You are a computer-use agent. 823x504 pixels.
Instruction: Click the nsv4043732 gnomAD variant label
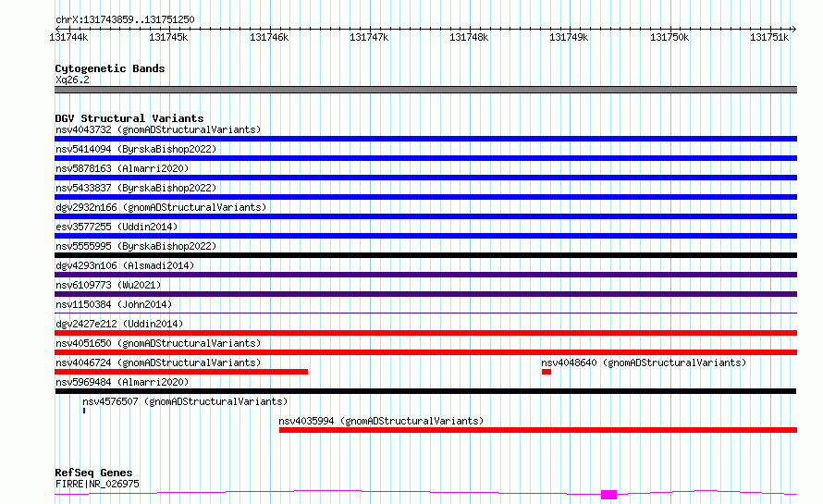[x=158, y=129]
